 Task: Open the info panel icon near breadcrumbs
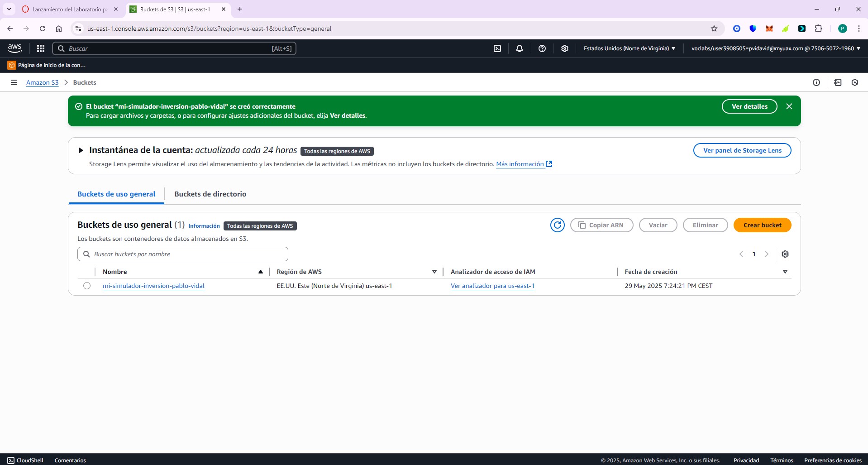coord(816,82)
